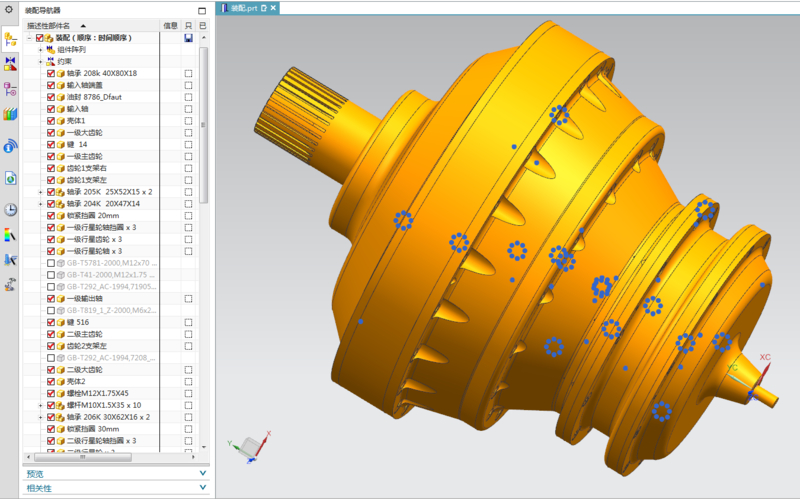Click the navigator horizontal scrollbar thumb
Viewport: 800px width, 499px height.
click(82, 457)
